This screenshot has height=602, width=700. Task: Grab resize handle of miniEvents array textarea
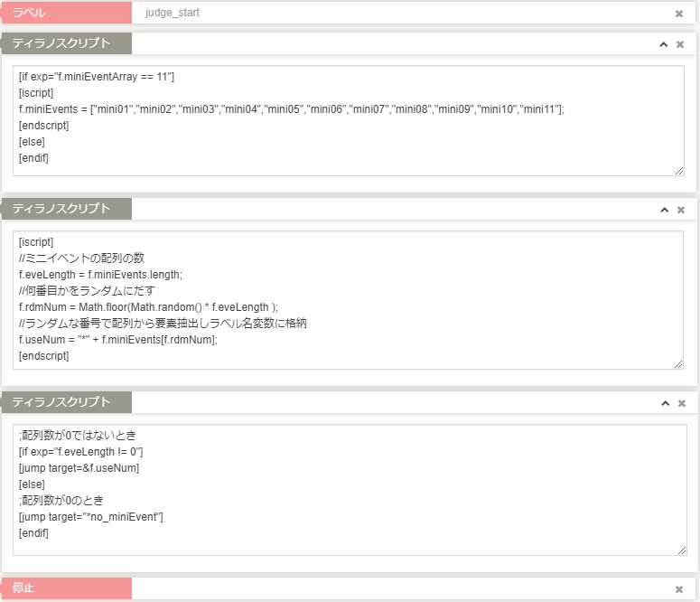pos(678,170)
